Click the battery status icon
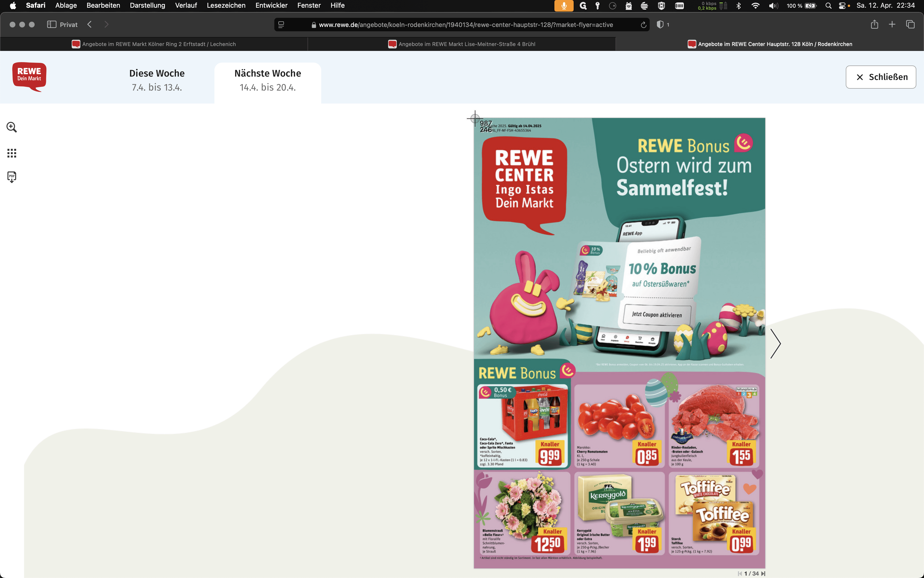 [810, 5]
